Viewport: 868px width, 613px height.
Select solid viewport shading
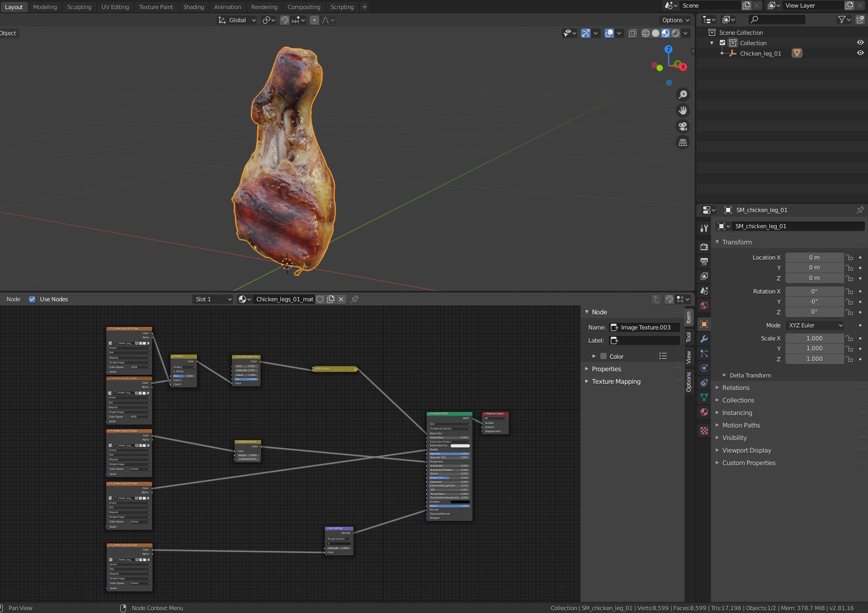click(x=656, y=33)
